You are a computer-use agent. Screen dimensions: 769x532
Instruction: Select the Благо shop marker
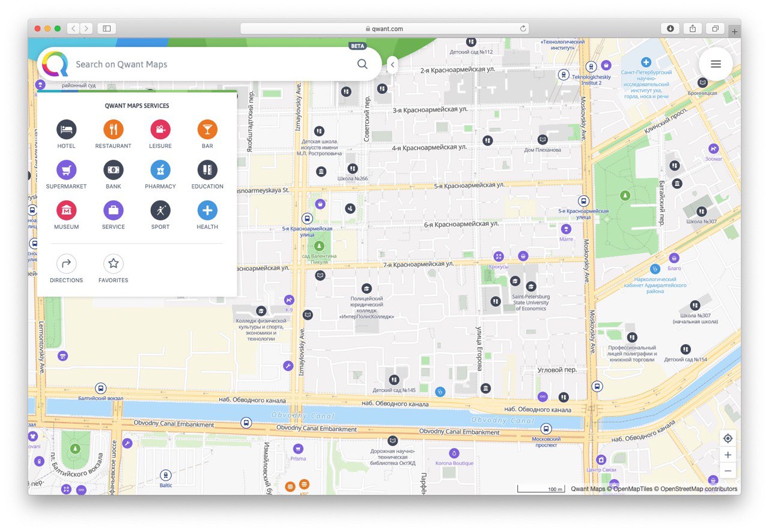click(674, 258)
